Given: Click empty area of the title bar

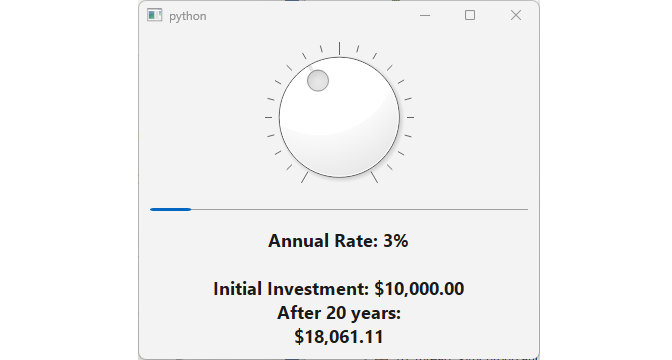Looking at the screenshot, I should [x=309, y=15].
